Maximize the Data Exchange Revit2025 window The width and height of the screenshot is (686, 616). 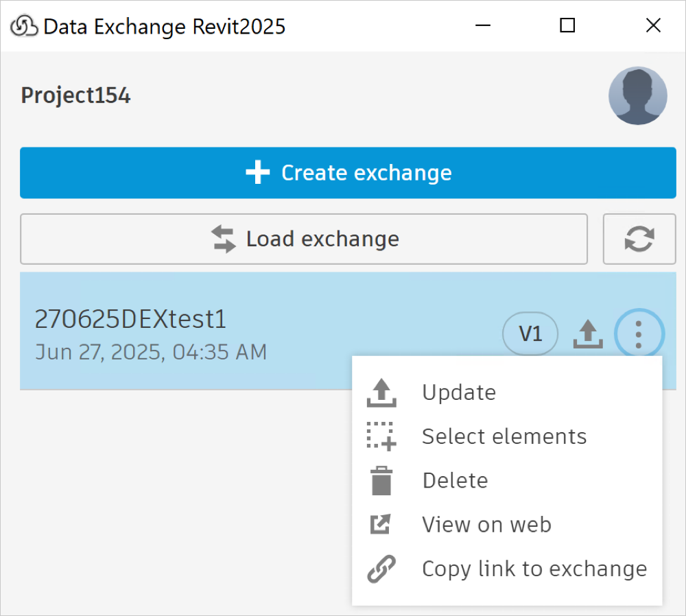pyautogui.click(x=567, y=25)
